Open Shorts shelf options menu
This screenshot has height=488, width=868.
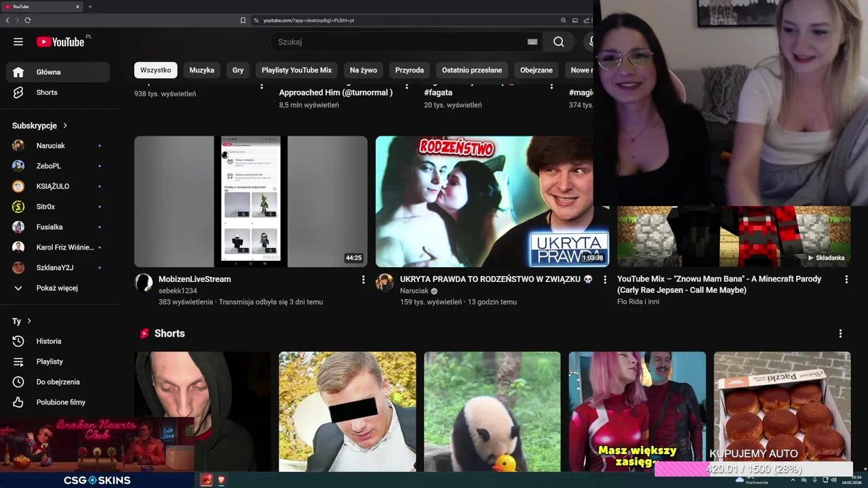coord(840,333)
